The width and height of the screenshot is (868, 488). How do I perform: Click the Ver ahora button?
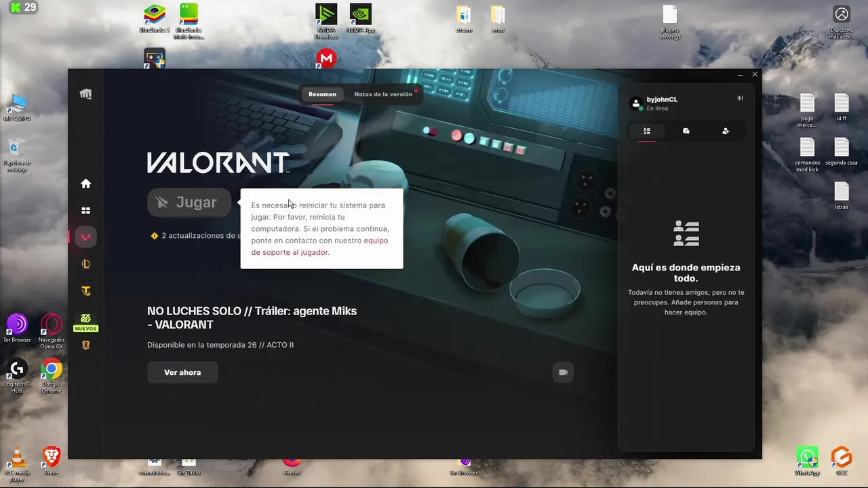[182, 372]
